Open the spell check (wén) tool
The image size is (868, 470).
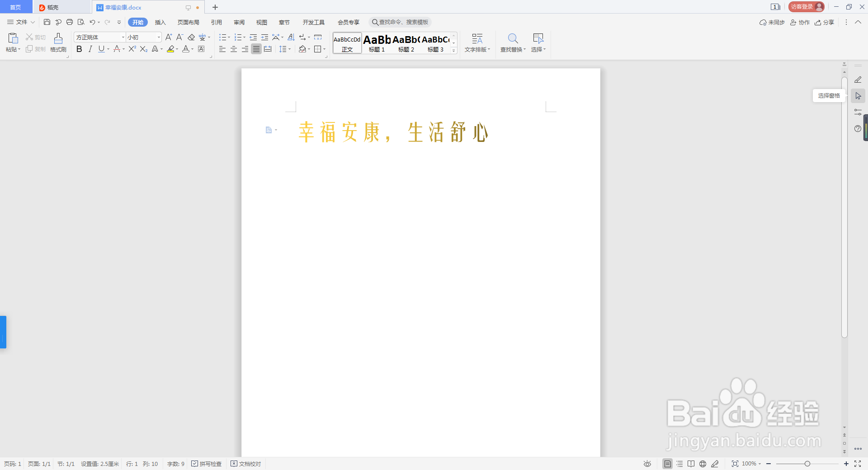[x=202, y=37]
